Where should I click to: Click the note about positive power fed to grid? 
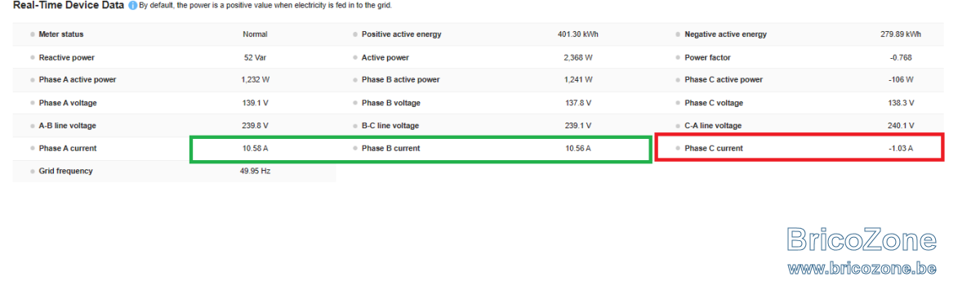(265, 6)
